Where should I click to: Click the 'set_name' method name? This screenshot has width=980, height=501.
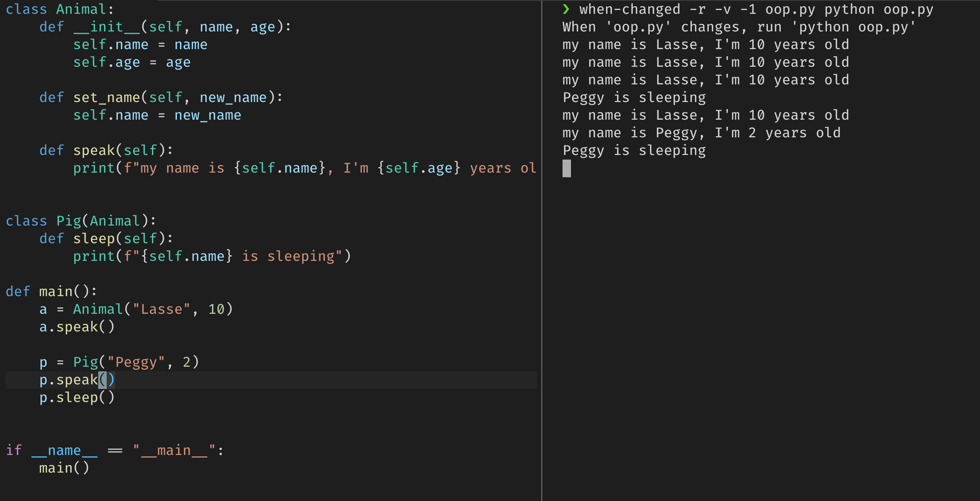pyautogui.click(x=106, y=97)
